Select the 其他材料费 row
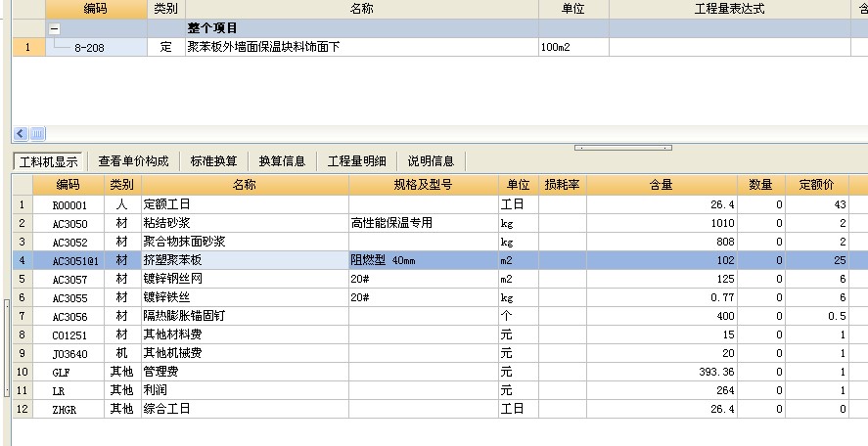This screenshot has height=446, width=868. [440, 334]
